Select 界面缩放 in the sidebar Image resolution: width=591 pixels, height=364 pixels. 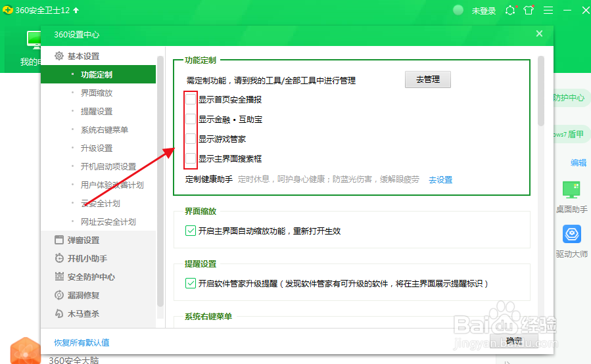coord(98,93)
